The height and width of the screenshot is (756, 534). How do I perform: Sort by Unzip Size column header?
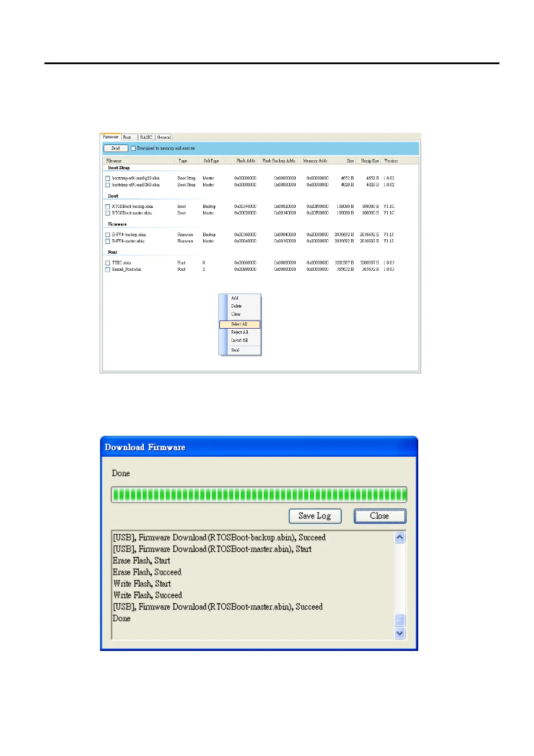point(369,161)
